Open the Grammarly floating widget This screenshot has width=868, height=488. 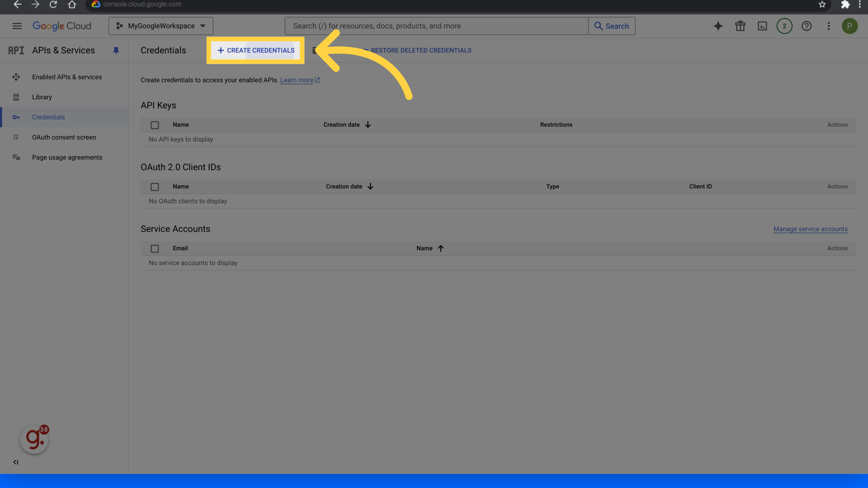tap(34, 439)
